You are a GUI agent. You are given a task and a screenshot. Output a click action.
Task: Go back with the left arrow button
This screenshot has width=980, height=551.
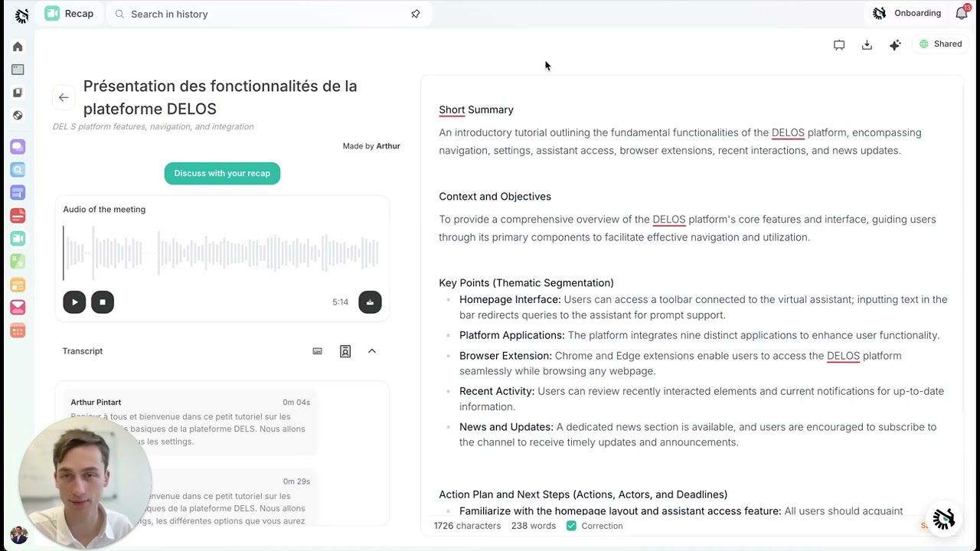(x=64, y=97)
